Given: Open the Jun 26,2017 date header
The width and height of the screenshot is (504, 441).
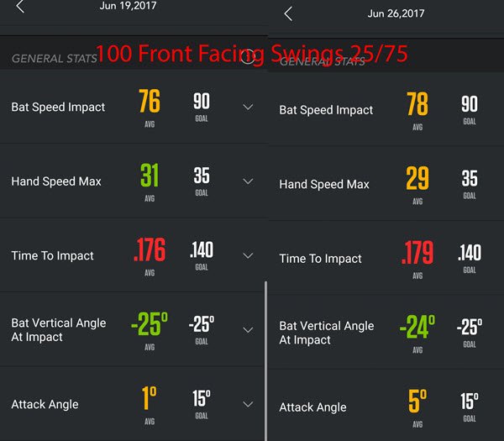Looking at the screenshot, I should click(x=396, y=13).
